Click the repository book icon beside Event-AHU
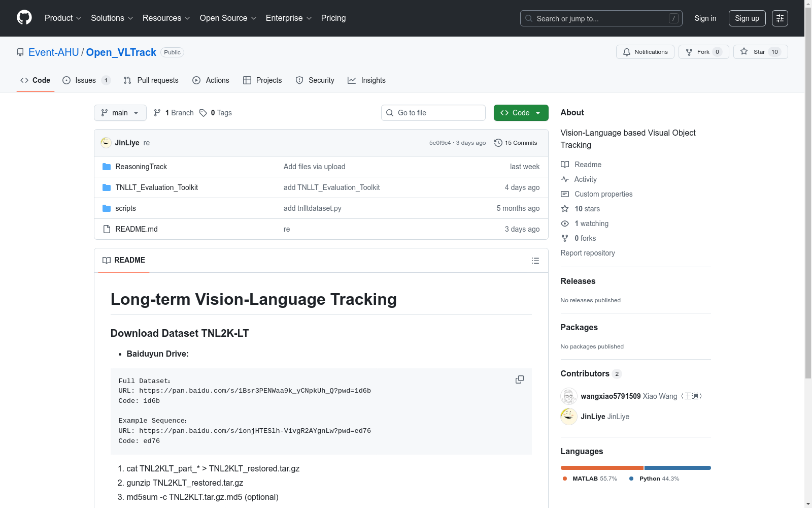Image resolution: width=812 pixels, height=508 pixels. point(20,52)
